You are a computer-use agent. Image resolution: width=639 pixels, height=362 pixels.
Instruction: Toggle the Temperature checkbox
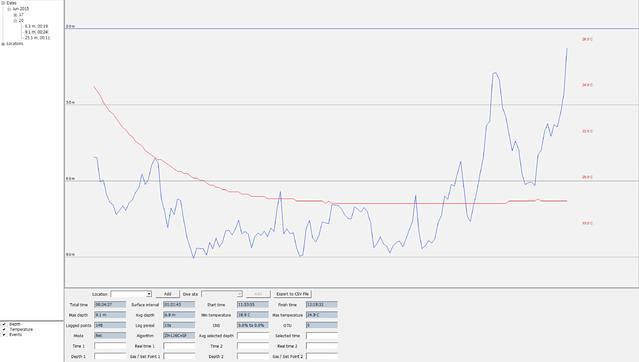point(4,329)
